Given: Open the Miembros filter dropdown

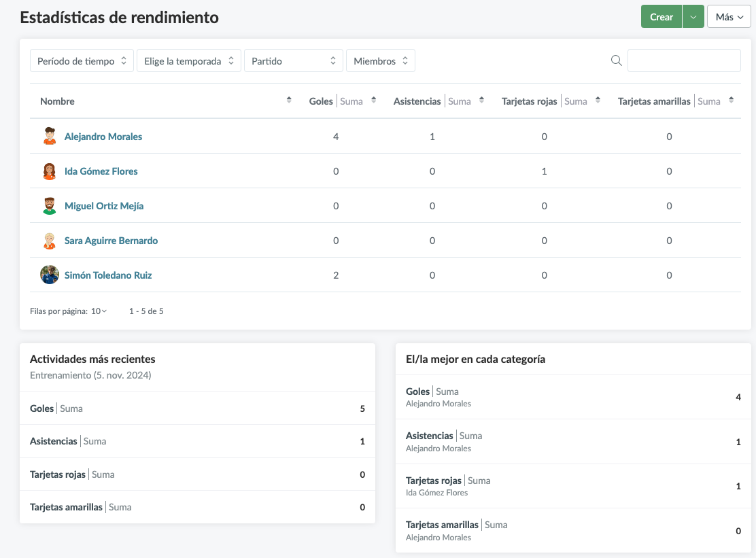Looking at the screenshot, I should click(x=380, y=61).
